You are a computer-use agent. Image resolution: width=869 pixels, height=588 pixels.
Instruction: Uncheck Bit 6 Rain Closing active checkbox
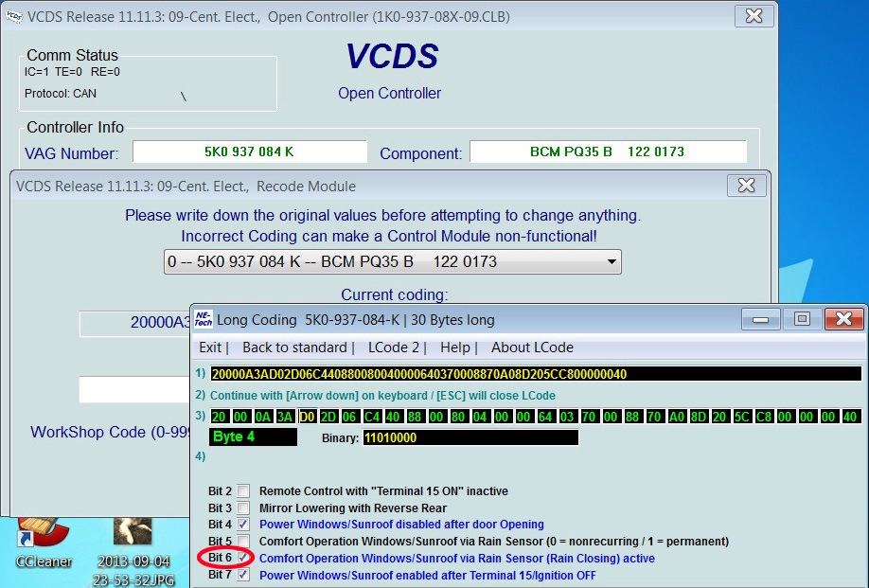click(243, 558)
